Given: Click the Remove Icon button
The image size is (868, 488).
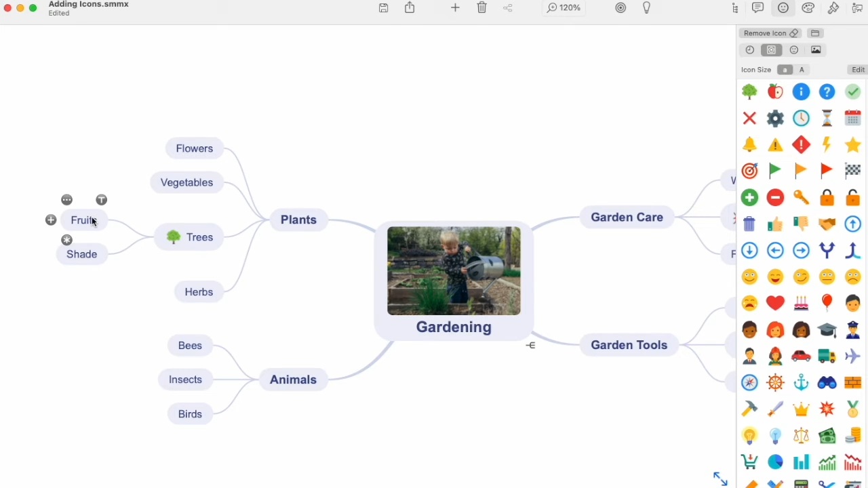Looking at the screenshot, I should 770,33.
